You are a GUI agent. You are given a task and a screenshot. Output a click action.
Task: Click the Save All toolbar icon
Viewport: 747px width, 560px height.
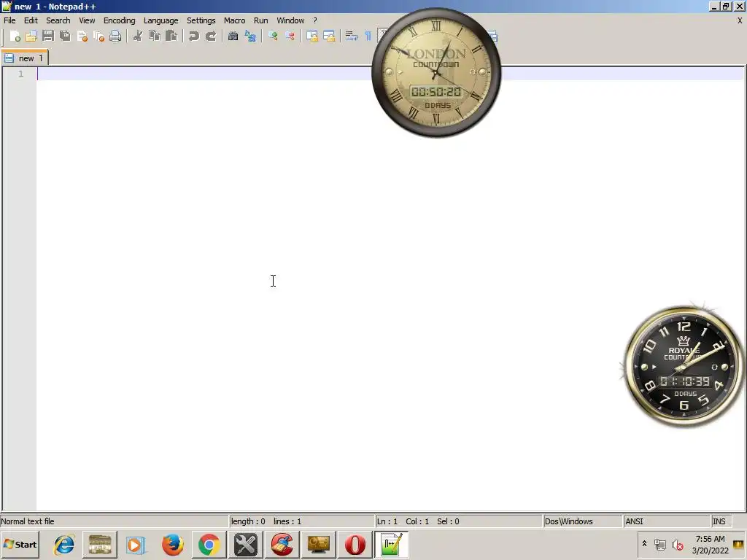(65, 36)
